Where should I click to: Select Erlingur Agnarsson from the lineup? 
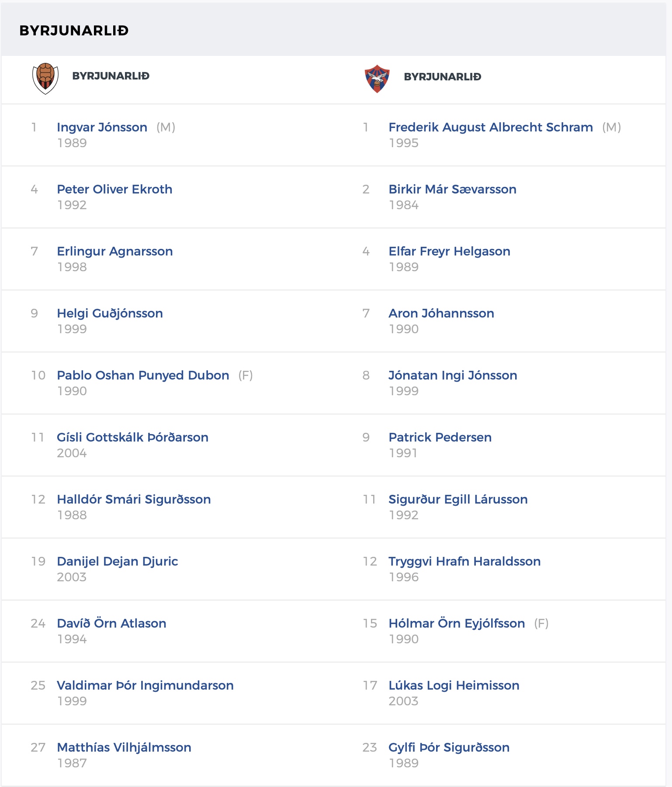[115, 252]
